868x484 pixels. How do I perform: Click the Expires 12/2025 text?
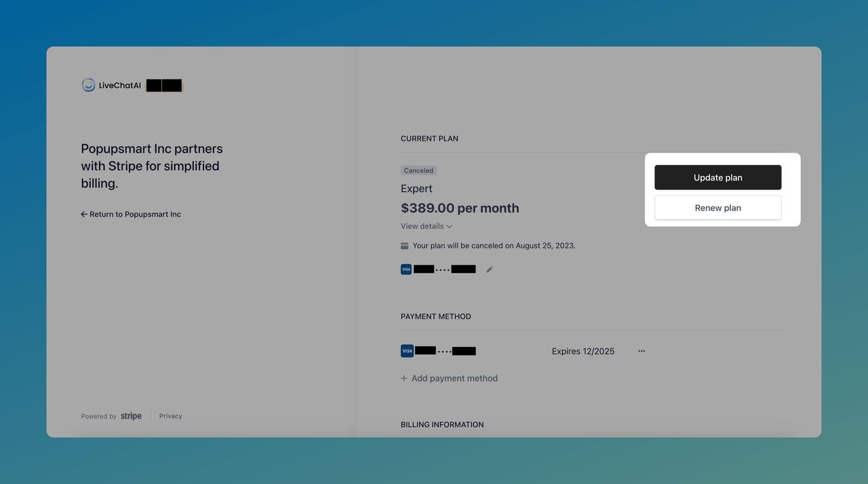(583, 351)
